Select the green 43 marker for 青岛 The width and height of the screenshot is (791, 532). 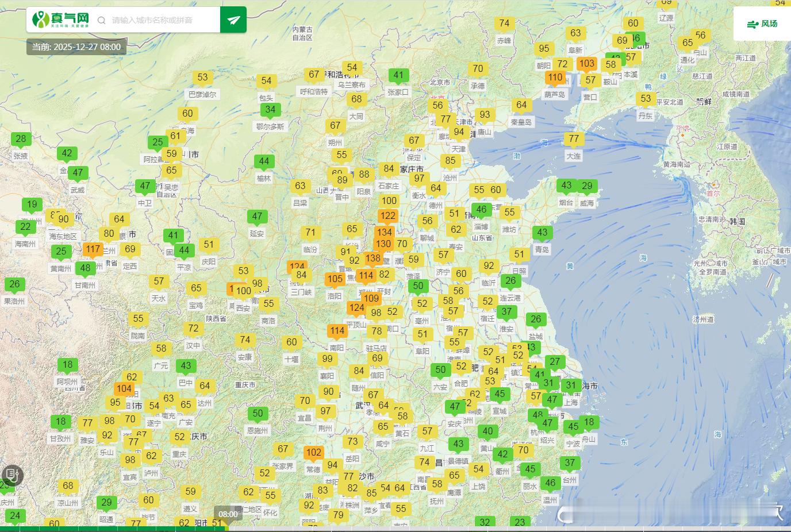click(x=542, y=233)
